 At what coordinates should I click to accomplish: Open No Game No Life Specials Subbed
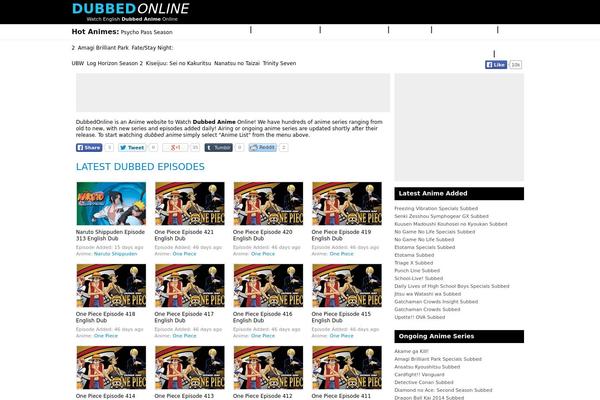435,232
